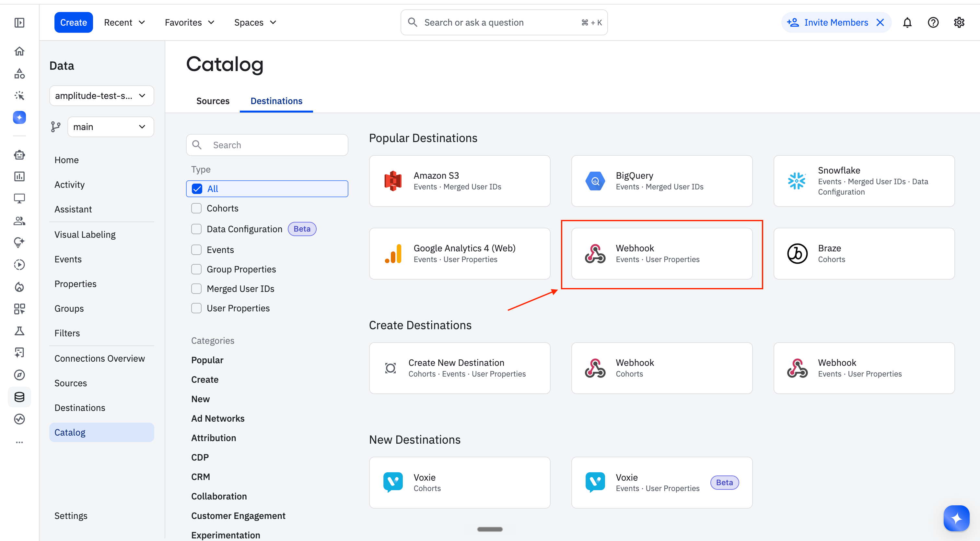
Task: Check the User Properties filter
Action: tap(196, 308)
